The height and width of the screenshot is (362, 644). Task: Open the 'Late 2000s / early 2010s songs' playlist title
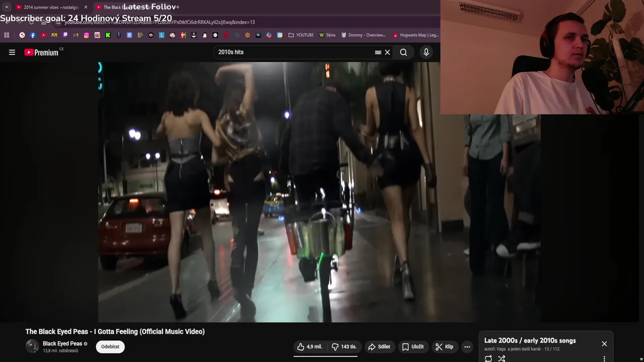[530, 340]
